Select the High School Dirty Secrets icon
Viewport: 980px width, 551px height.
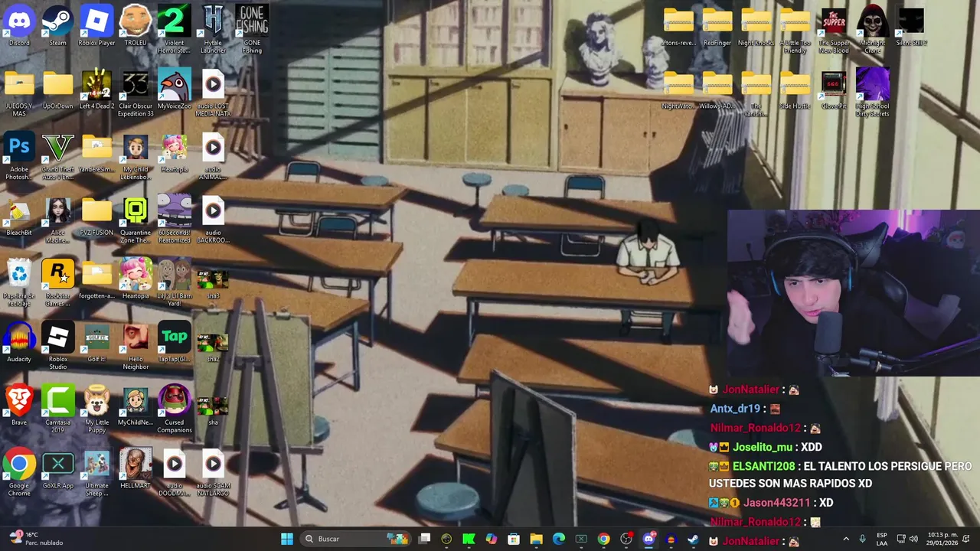(x=873, y=93)
